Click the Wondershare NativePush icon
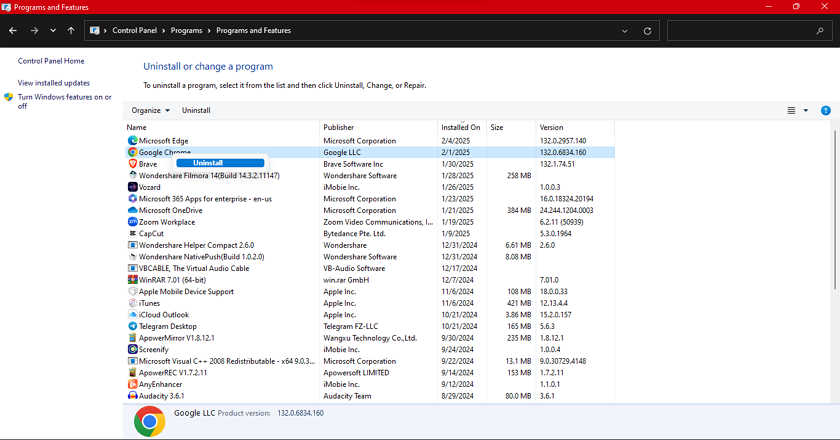Image resolution: width=840 pixels, height=440 pixels. click(x=132, y=257)
